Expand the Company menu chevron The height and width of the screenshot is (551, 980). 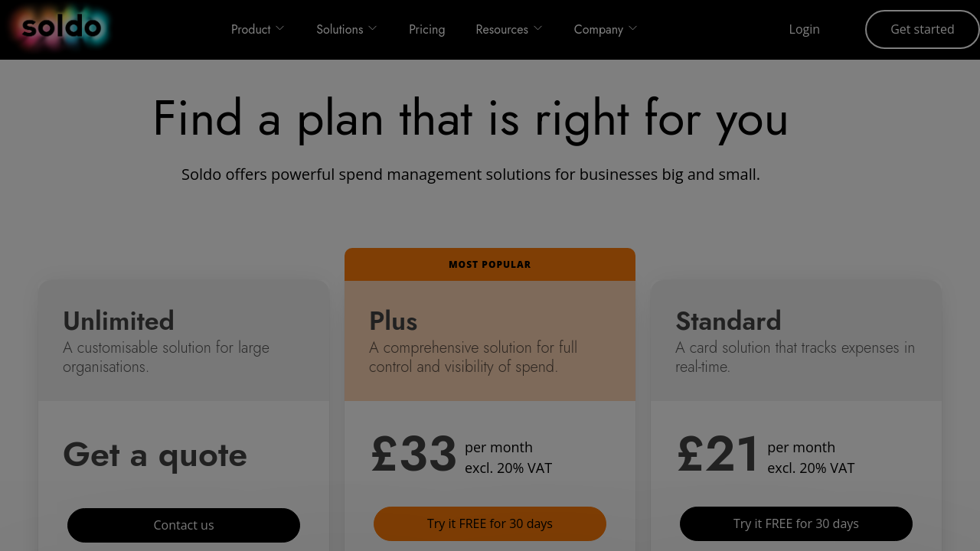click(x=633, y=28)
